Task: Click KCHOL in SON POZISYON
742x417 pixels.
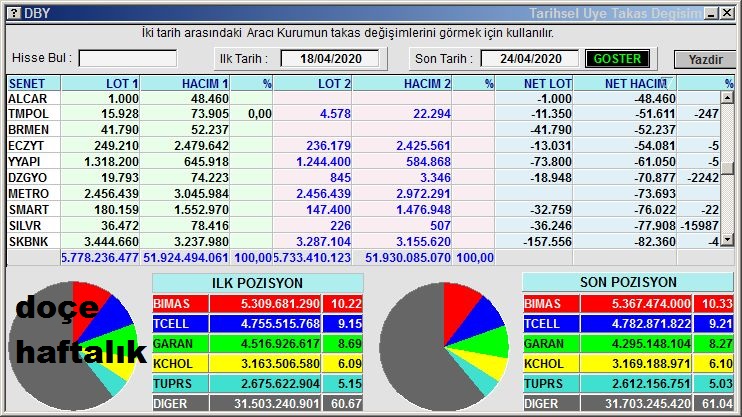Action: tap(551, 364)
